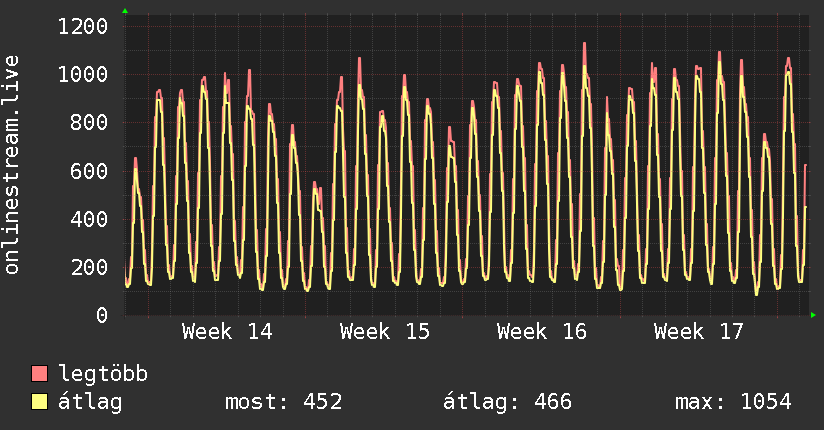Click the 1200 y-axis tick label
The width and height of the screenshot is (824, 430).
[83, 26]
